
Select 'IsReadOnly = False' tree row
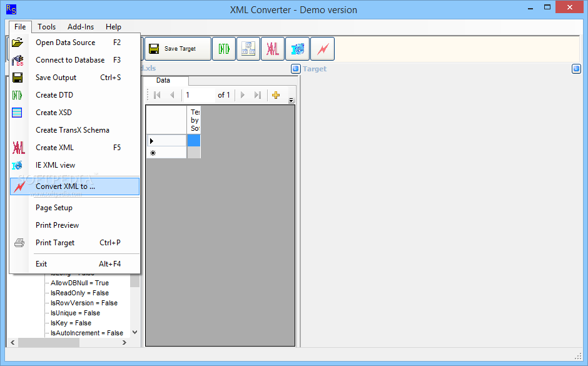(79, 293)
